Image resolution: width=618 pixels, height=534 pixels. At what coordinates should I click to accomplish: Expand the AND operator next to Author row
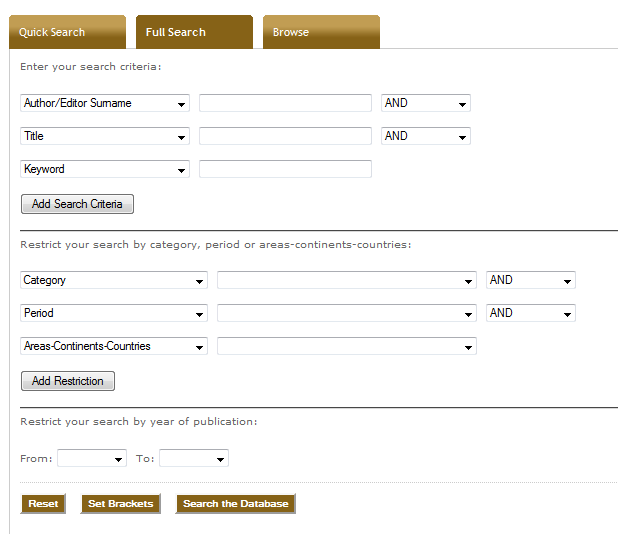[426, 103]
